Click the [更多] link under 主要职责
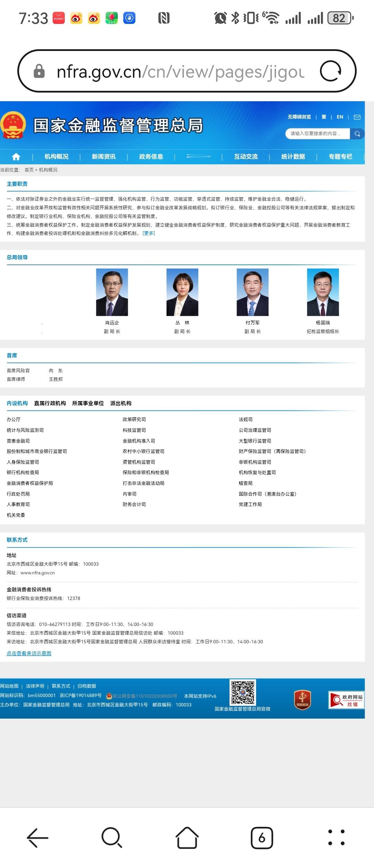Image resolution: width=374 pixels, height=868 pixels. pos(149,234)
